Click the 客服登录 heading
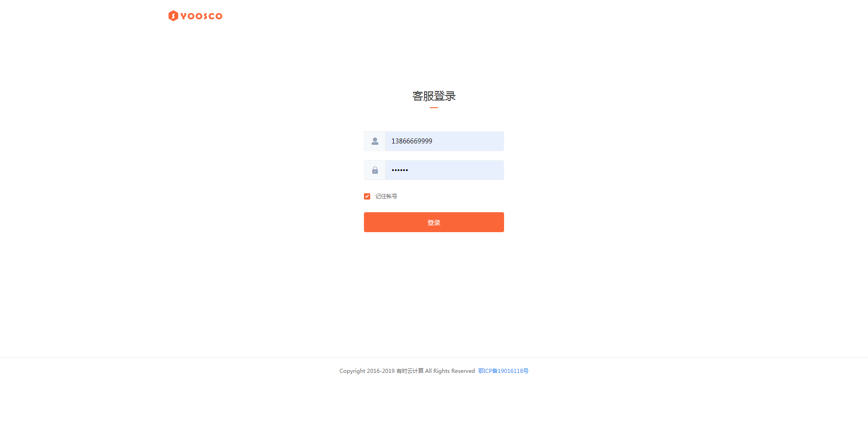This screenshot has width=868, height=424. click(x=434, y=96)
